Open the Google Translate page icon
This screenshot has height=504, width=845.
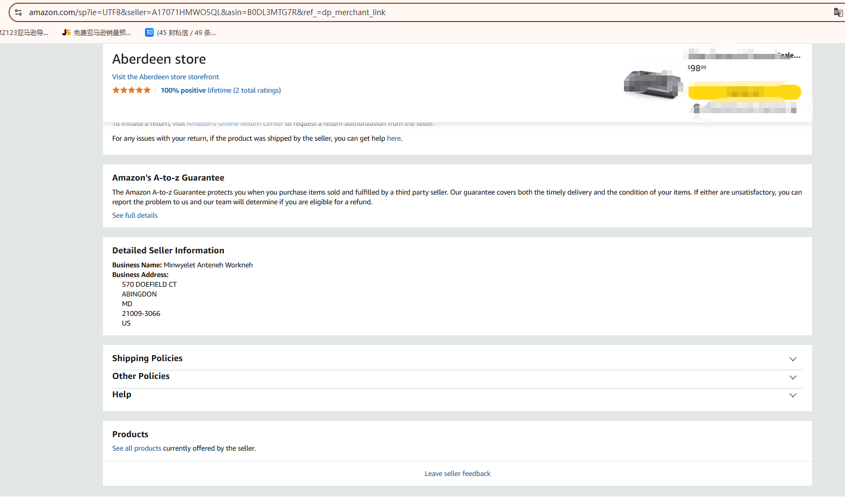pyautogui.click(x=838, y=12)
